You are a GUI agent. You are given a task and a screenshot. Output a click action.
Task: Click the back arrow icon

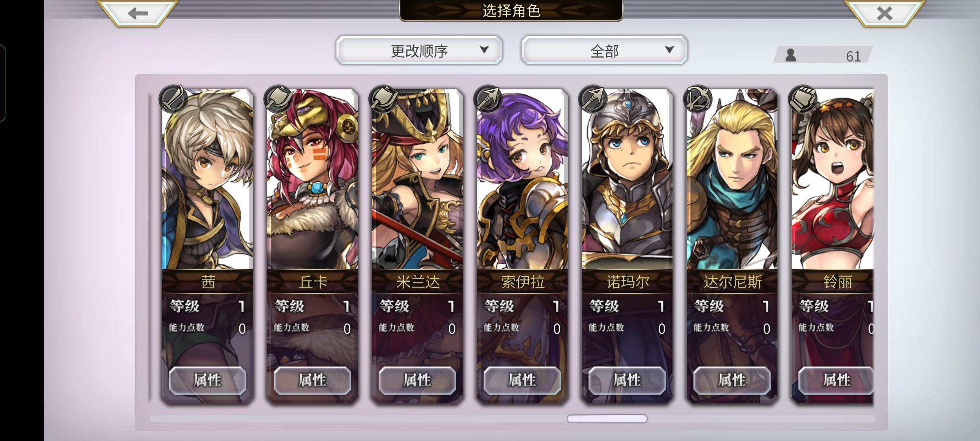[138, 13]
